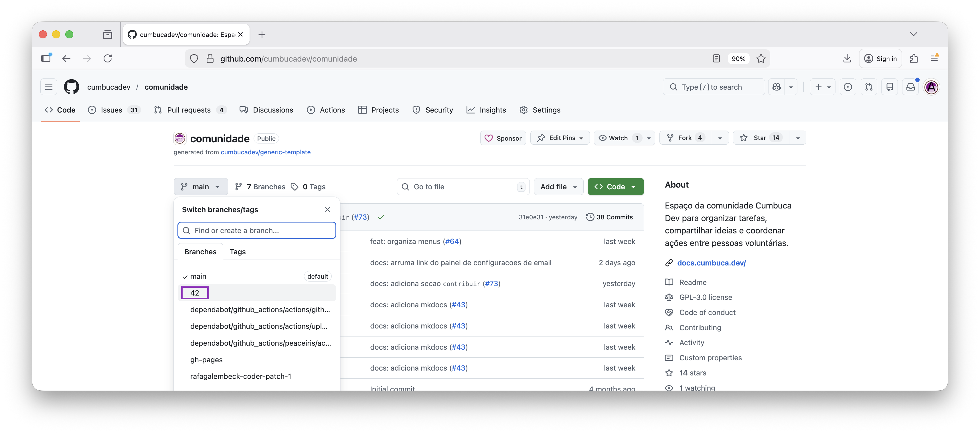Open the cumbucadev/generic-template link
The height and width of the screenshot is (433, 980).
tap(266, 152)
